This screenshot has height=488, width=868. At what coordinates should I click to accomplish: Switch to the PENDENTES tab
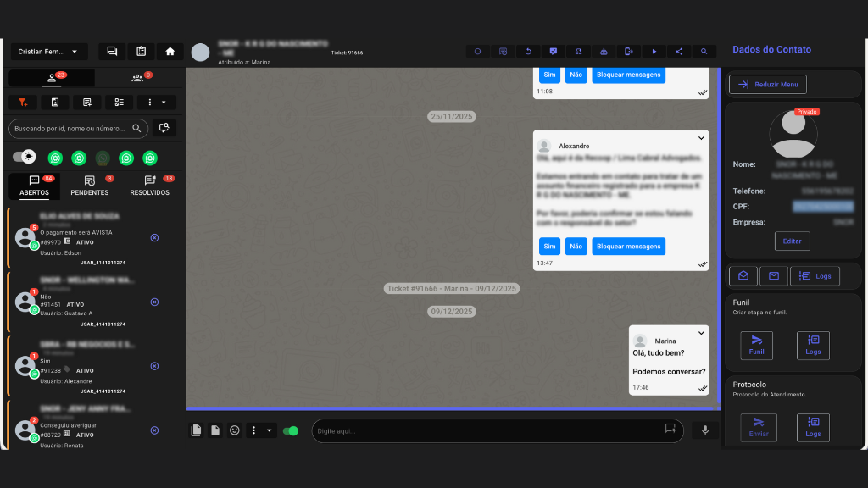coord(91,187)
